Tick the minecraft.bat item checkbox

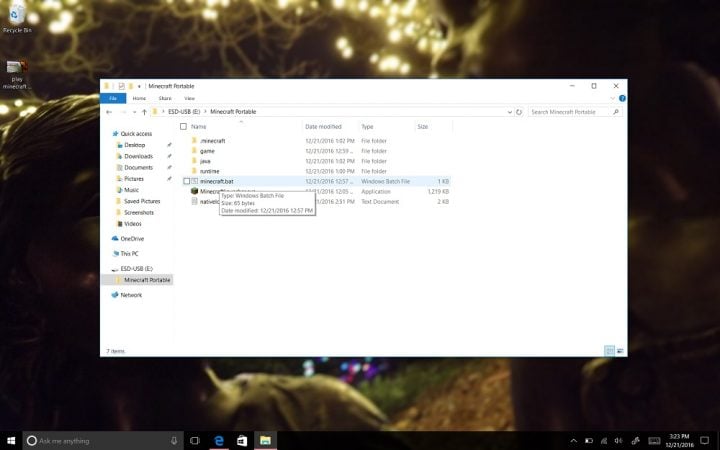point(186,181)
